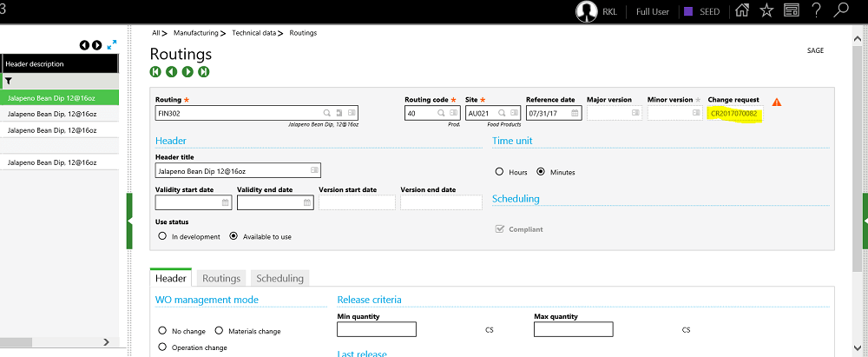Click the filter funnel icon in list
Viewport: 868px width, 357px height.
pos(9,81)
